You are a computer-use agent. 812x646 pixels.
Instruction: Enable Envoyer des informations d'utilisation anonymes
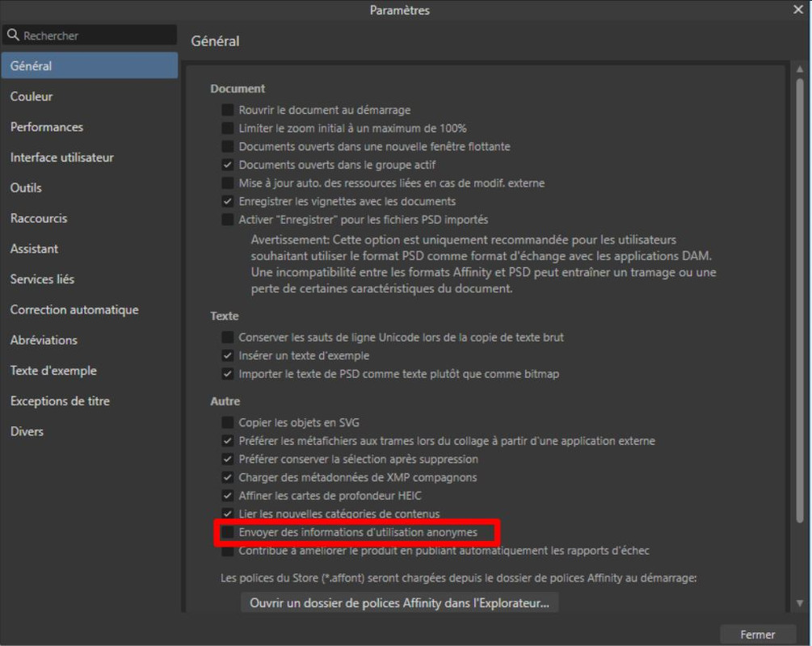(x=227, y=532)
